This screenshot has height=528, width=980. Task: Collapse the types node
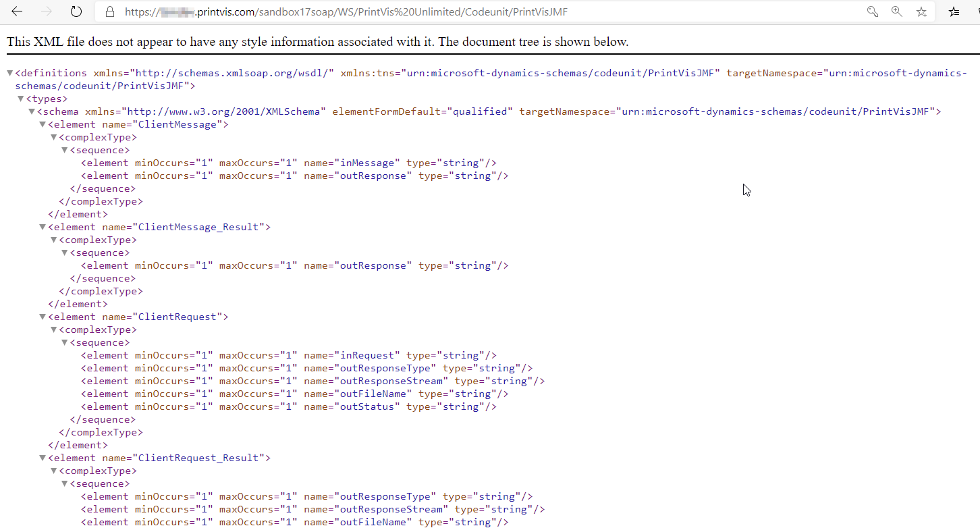21,99
